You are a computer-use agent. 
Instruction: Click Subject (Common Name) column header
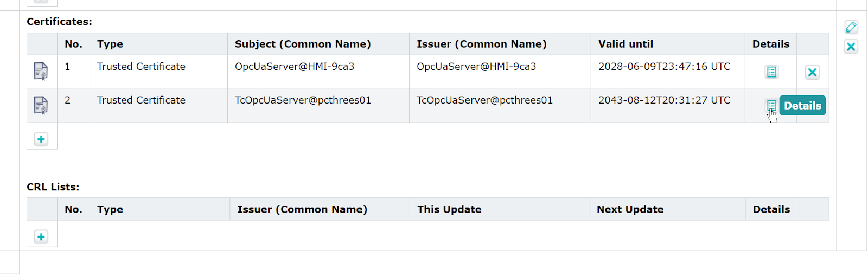point(303,44)
